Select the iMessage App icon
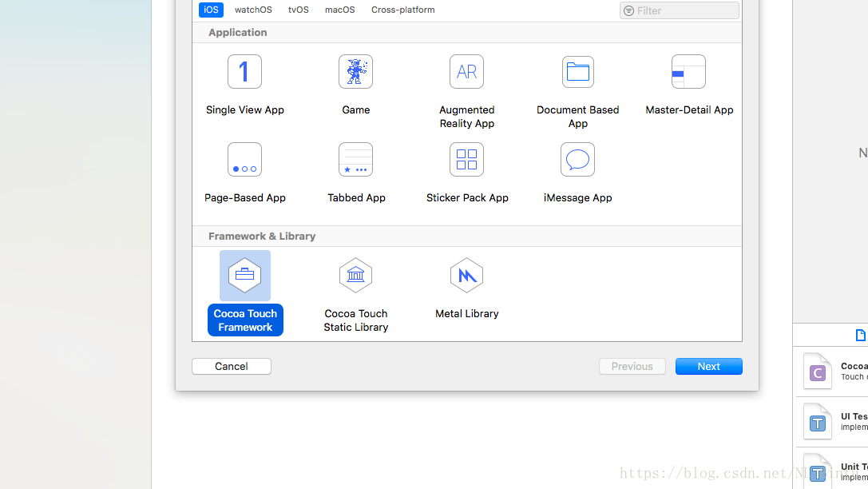This screenshot has width=868, height=489. pyautogui.click(x=577, y=160)
